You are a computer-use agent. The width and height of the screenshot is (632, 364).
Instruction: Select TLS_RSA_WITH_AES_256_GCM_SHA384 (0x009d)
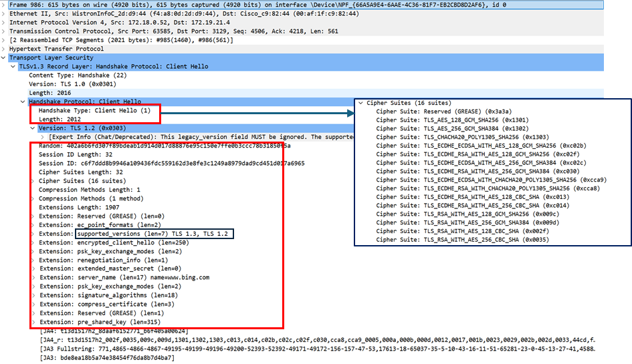467,222
